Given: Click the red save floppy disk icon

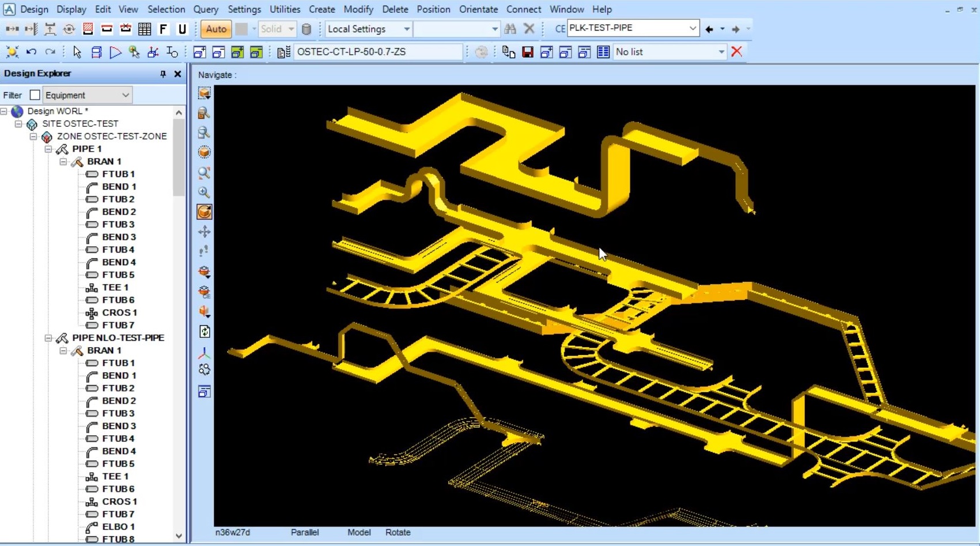Looking at the screenshot, I should [x=527, y=52].
